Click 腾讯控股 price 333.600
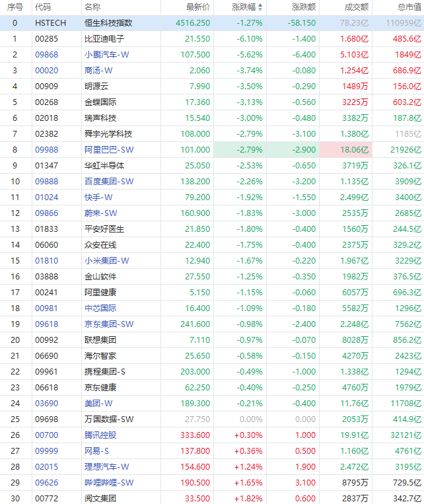The height and width of the screenshot is (504, 424). click(x=195, y=435)
